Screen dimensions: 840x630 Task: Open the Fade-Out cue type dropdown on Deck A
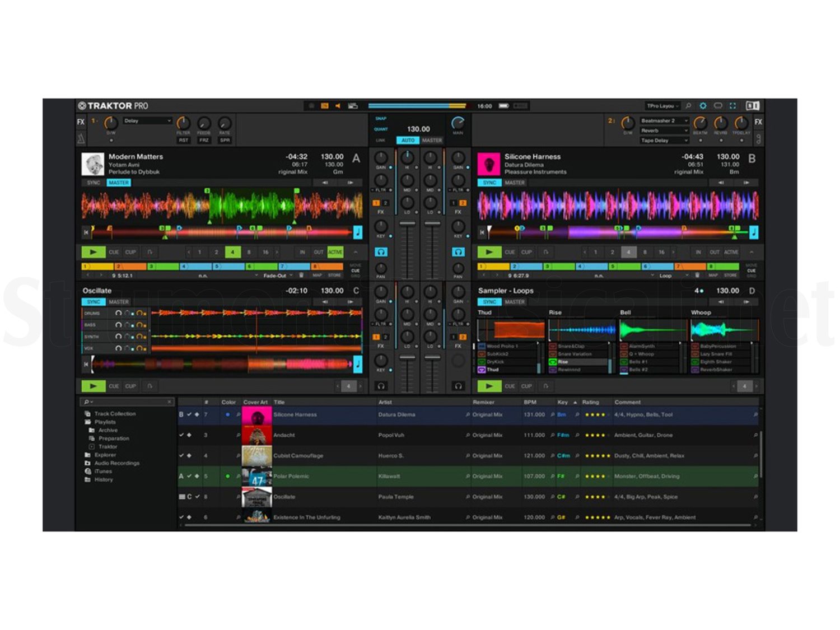coord(277,276)
